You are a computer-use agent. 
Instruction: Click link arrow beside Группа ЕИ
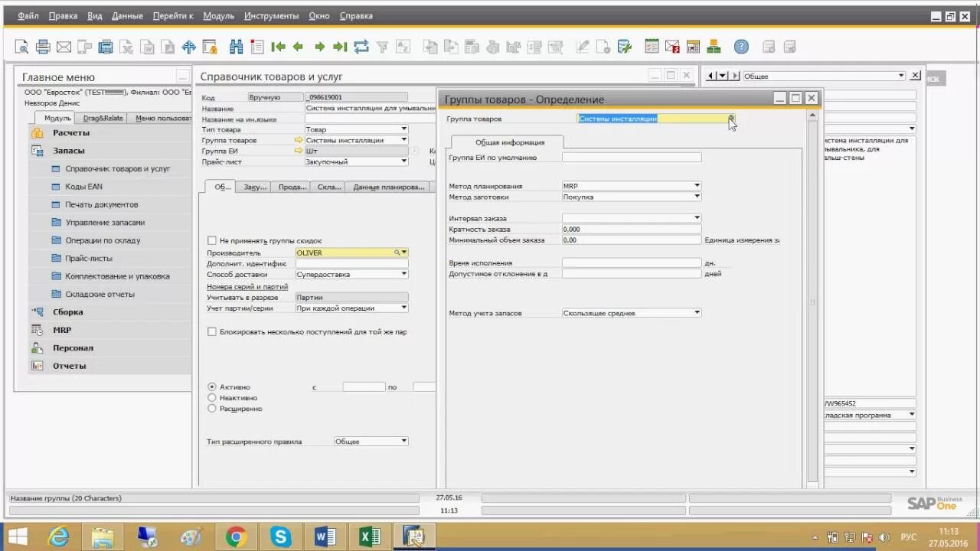pos(299,151)
